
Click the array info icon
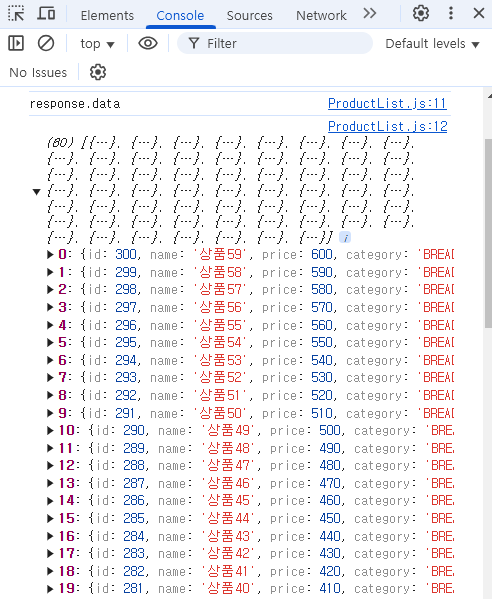345,238
